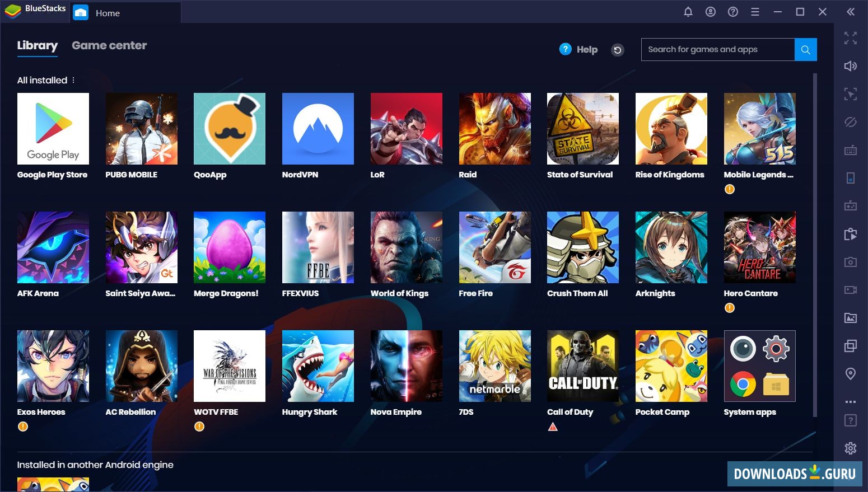
Task: Take a screenshot with camera icon
Action: tap(851, 262)
